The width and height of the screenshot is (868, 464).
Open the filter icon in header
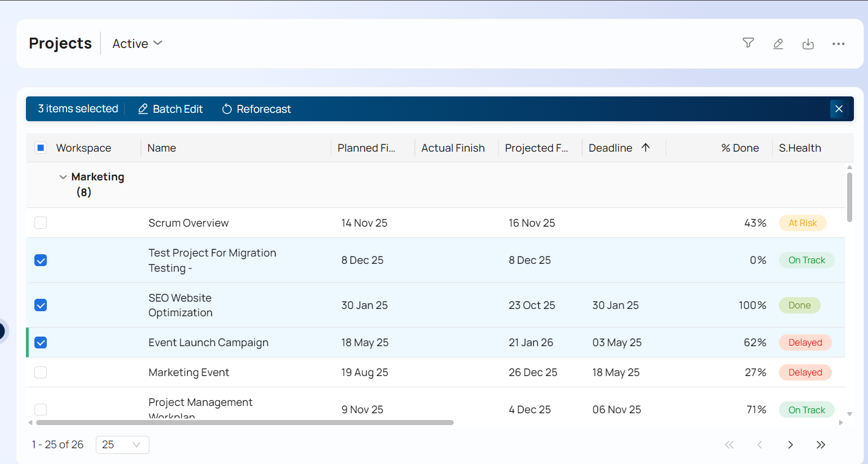click(x=748, y=43)
